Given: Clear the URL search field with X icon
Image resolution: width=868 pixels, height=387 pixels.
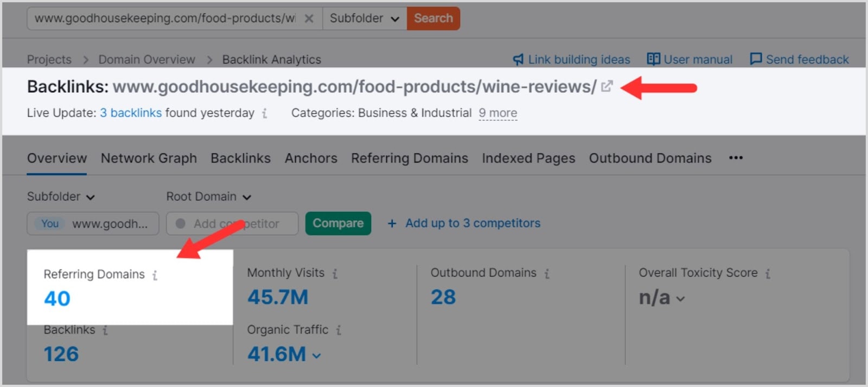Looking at the screenshot, I should click(309, 18).
